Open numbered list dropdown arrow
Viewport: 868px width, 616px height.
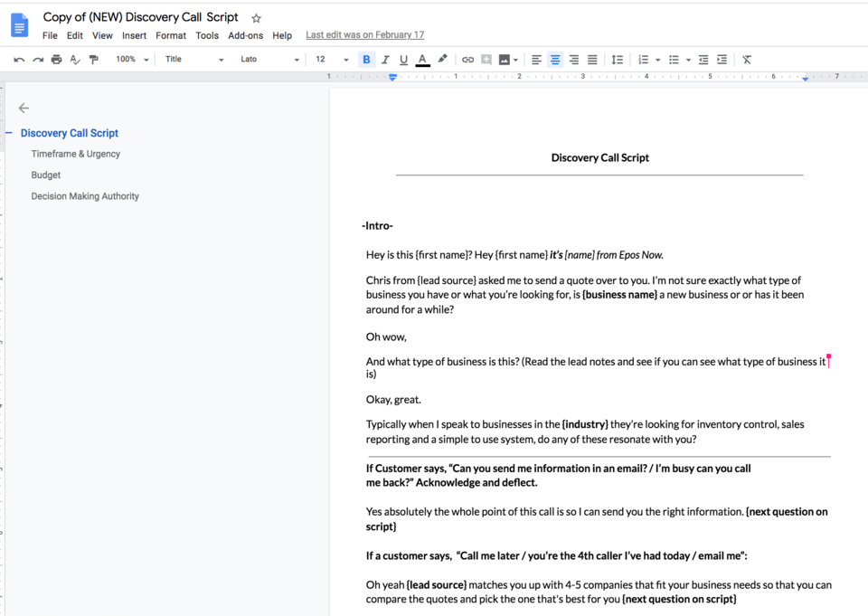tap(657, 60)
